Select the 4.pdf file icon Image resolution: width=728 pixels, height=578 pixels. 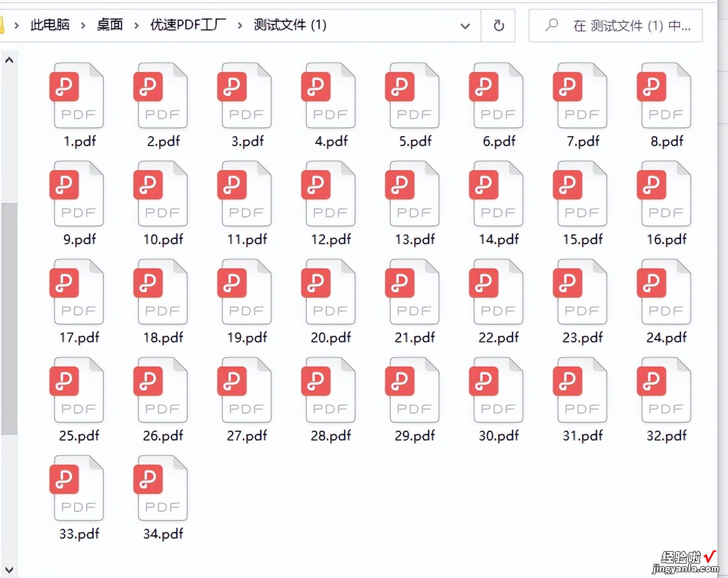[329, 95]
